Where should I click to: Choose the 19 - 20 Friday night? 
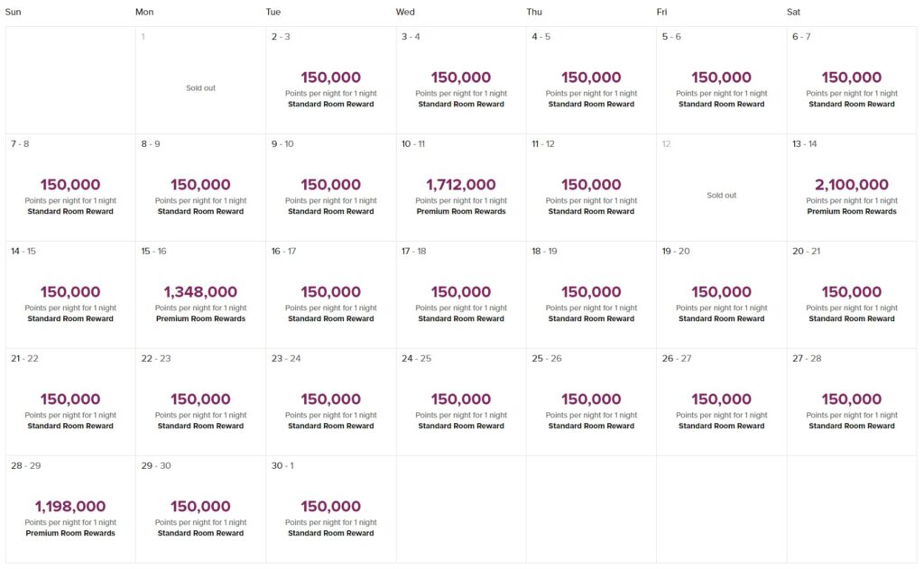721,295
